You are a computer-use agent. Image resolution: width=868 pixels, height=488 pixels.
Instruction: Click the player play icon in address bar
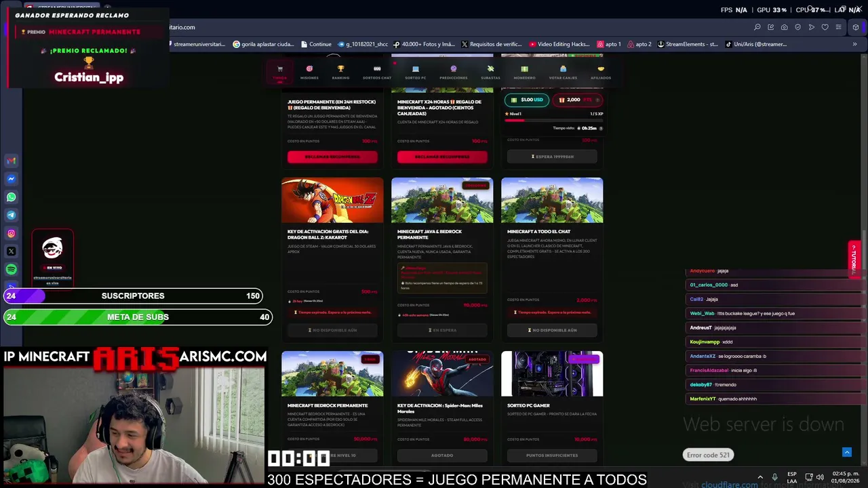click(812, 27)
